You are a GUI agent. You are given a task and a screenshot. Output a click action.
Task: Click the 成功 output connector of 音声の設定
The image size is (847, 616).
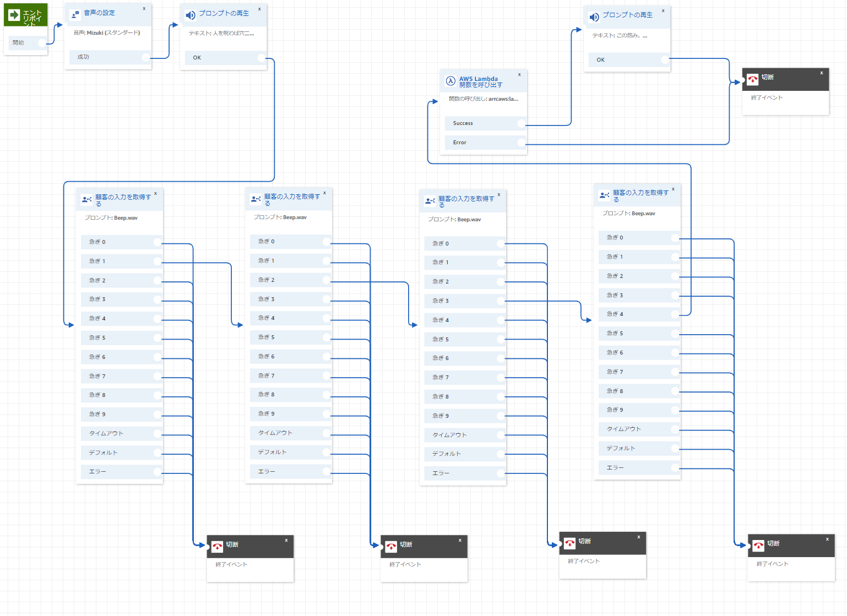tap(146, 57)
